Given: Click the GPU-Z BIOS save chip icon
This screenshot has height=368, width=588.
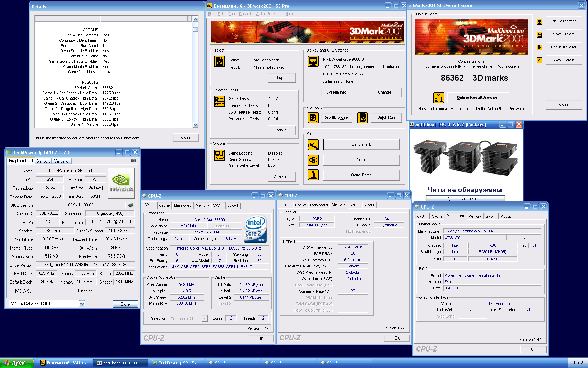Looking at the screenshot, I should tap(131, 205).
